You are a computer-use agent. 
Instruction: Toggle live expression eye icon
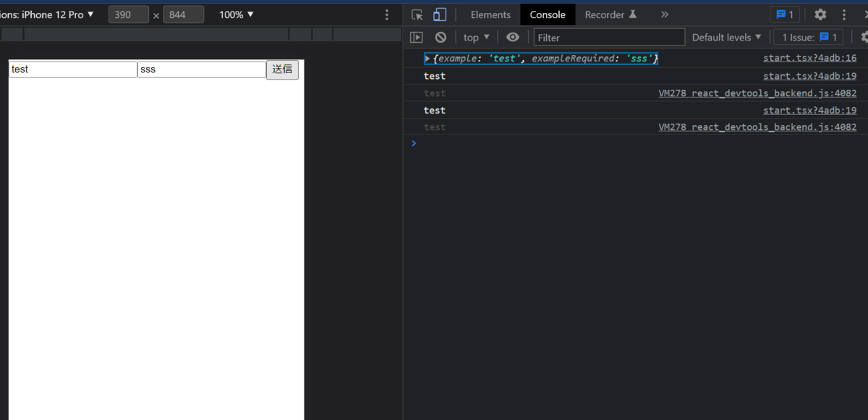(513, 37)
